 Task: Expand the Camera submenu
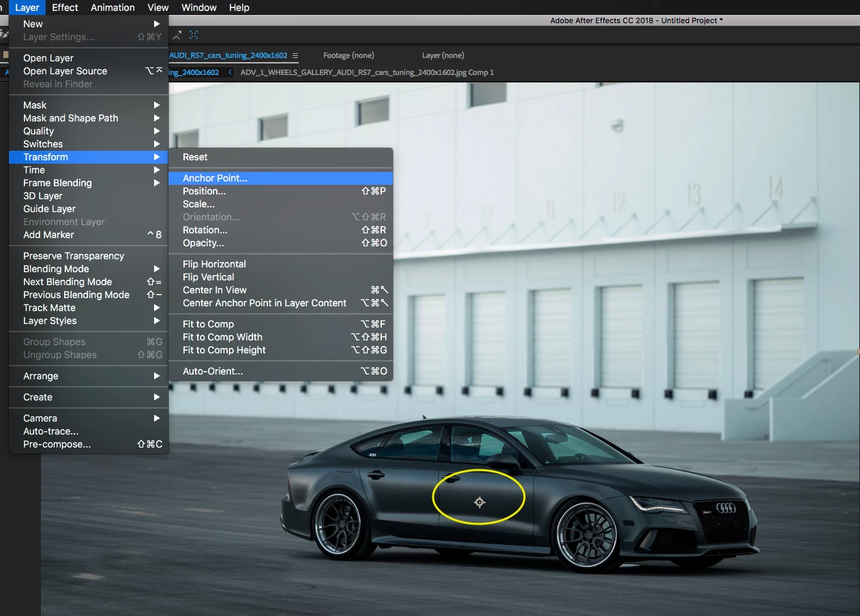(x=89, y=418)
